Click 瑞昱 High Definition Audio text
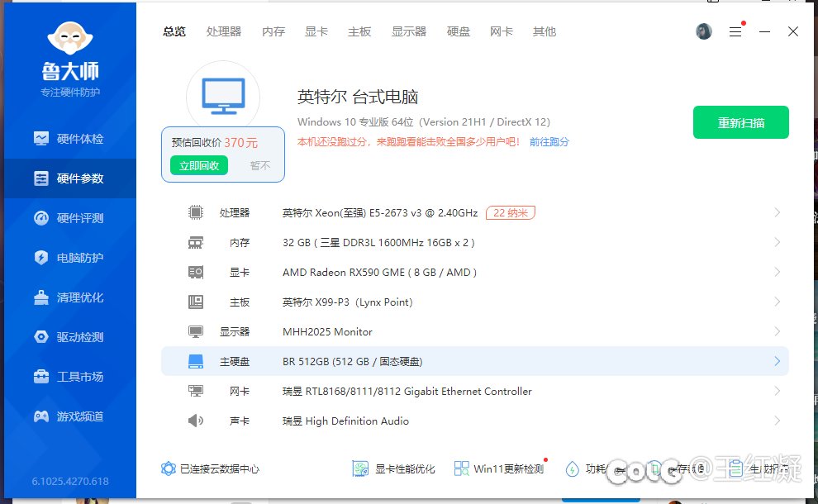Viewport: 818px width, 504px height. [345, 421]
